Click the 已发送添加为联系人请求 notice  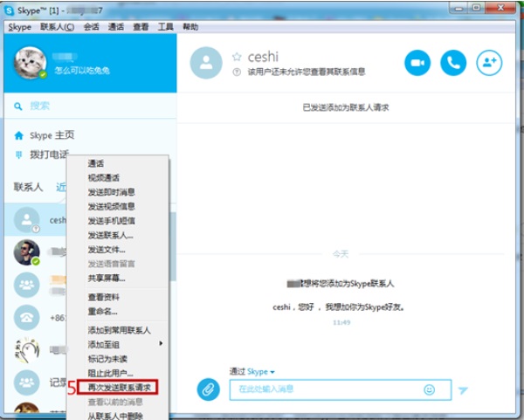coord(346,107)
